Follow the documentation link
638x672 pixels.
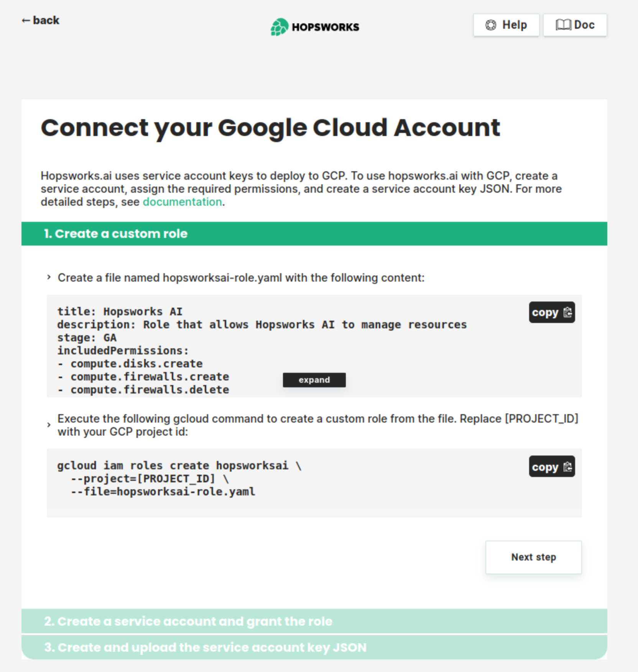182,202
